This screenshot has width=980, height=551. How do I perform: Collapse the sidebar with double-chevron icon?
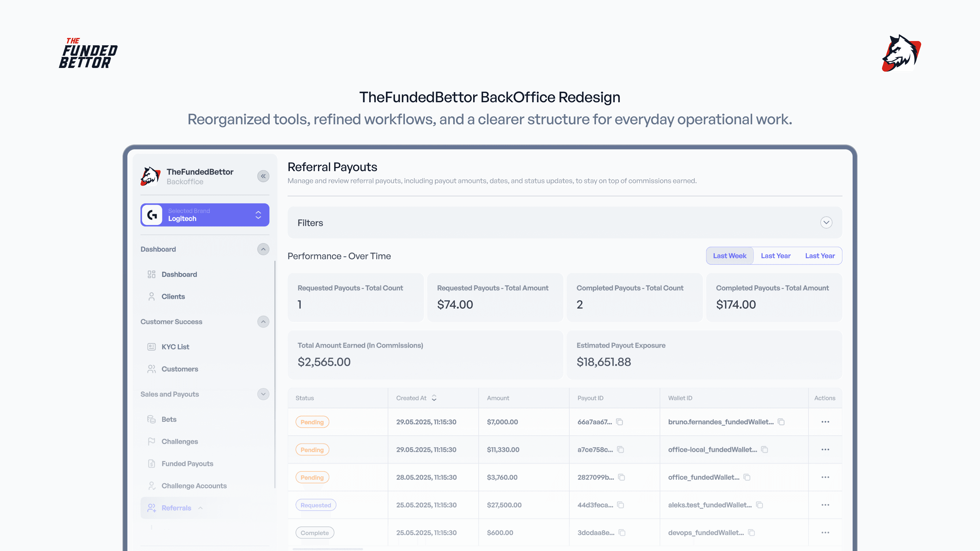tap(263, 176)
